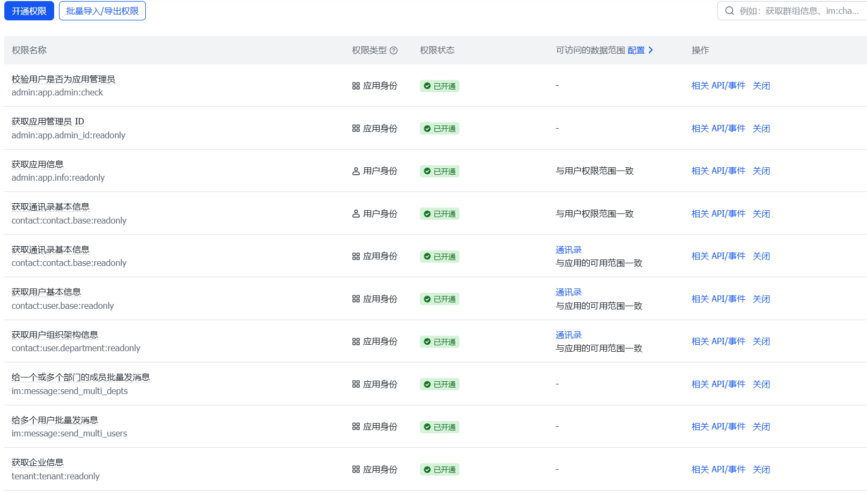Click the search magnifier icon

pyautogui.click(x=729, y=11)
